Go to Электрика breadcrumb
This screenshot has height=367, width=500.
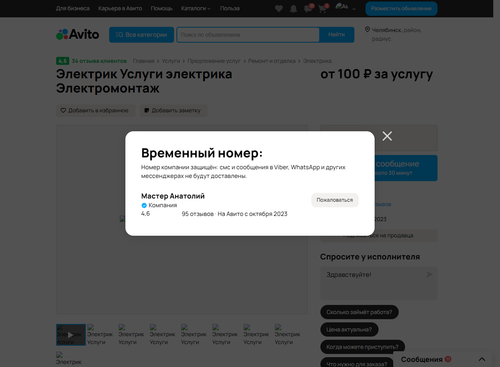pos(317,61)
